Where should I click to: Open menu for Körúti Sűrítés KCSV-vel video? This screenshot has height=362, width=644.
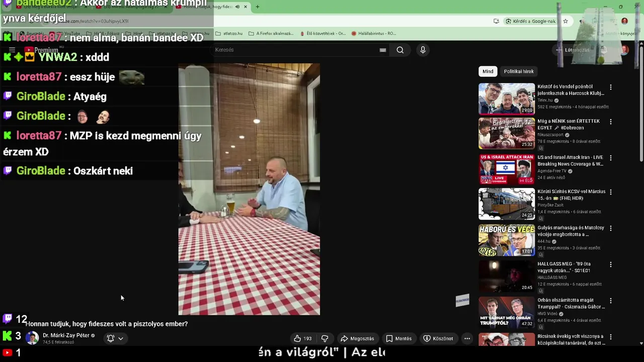point(611,192)
